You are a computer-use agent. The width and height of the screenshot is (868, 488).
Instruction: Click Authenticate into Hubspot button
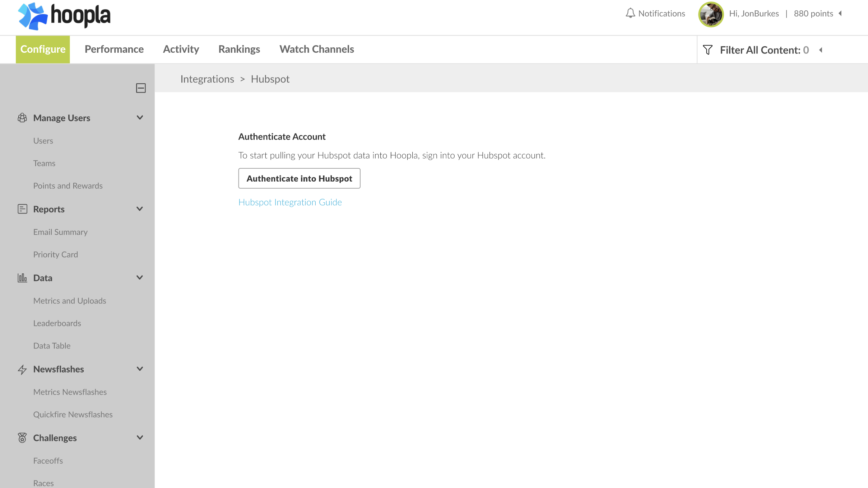pos(299,178)
